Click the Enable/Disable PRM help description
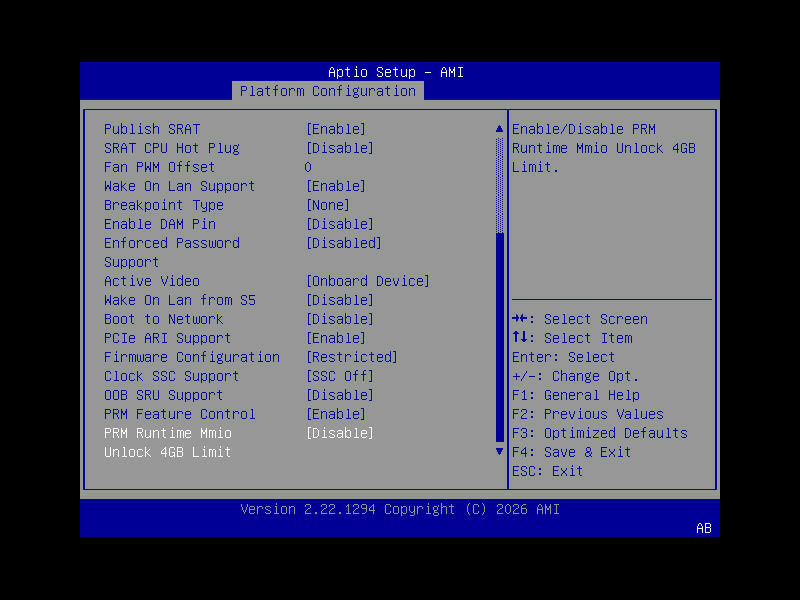 tap(604, 148)
